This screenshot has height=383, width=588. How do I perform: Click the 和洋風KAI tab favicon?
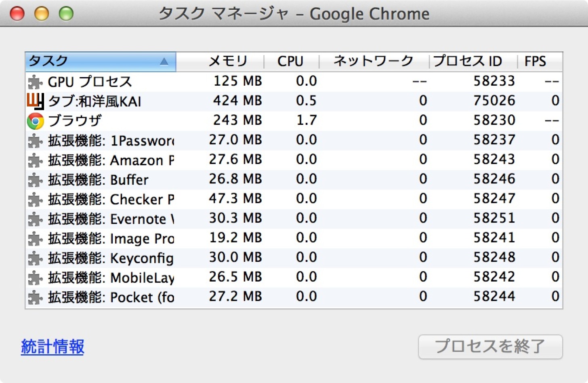pos(35,101)
